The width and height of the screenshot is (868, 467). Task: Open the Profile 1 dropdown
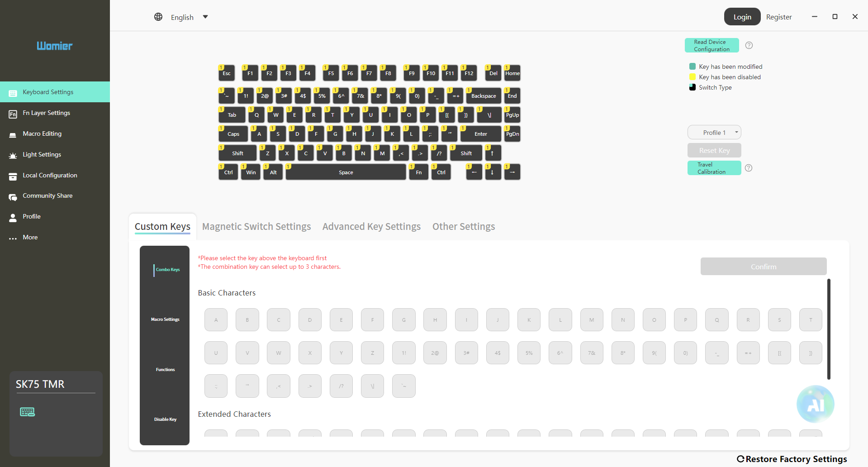(714, 133)
